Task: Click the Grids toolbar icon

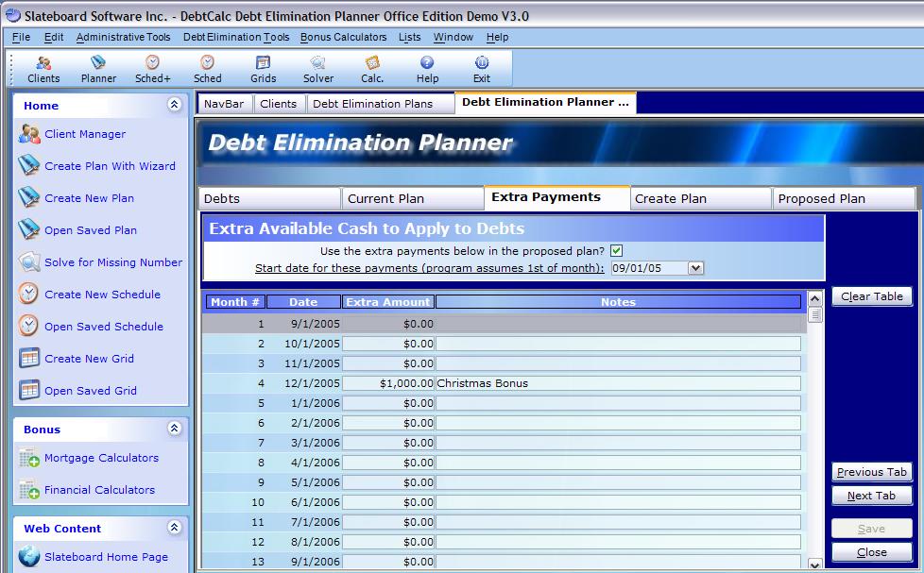Action: click(x=263, y=68)
